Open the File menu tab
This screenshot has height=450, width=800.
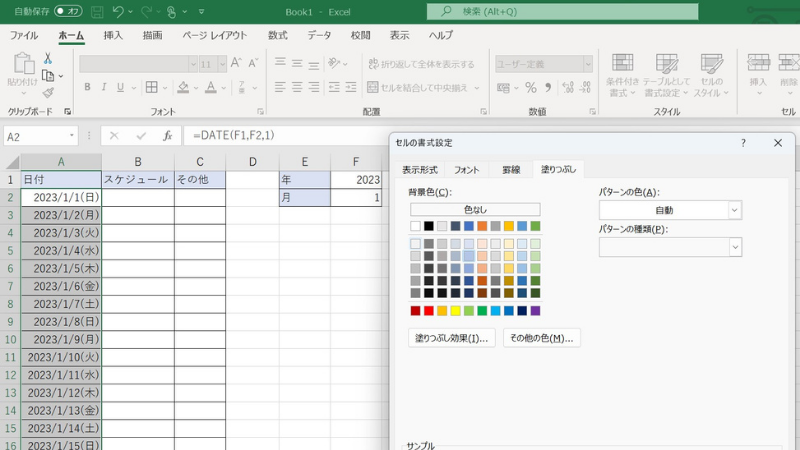point(24,35)
